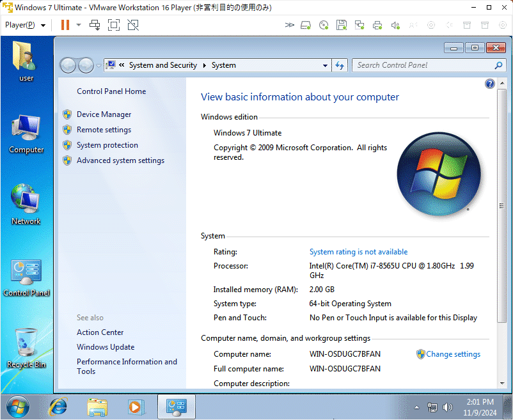Refresh the Control Panel page
This screenshot has width=513, height=420.
tap(340, 65)
